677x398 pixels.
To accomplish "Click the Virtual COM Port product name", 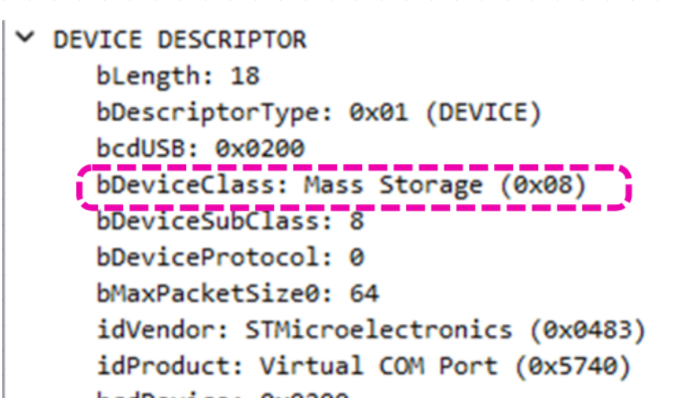I will 378,366.
